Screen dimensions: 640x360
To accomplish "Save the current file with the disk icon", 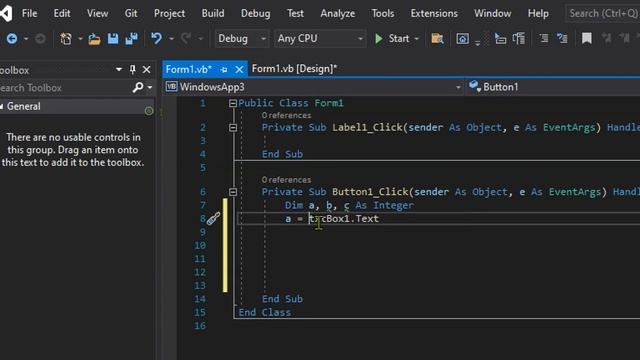I will pyautogui.click(x=113, y=39).
